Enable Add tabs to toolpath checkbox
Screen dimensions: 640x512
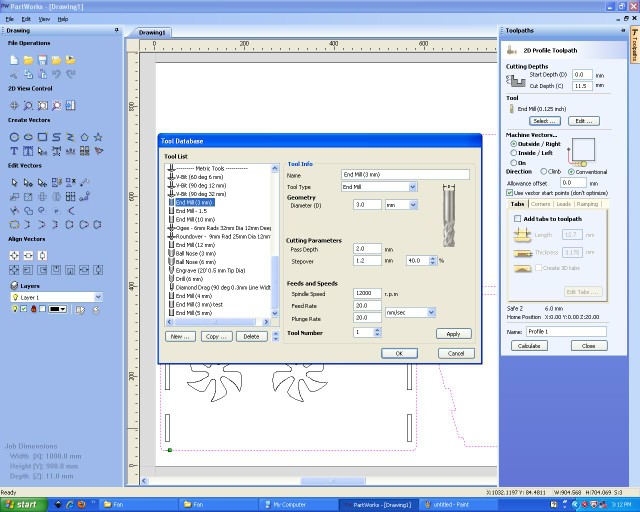[x=518, y=219]
